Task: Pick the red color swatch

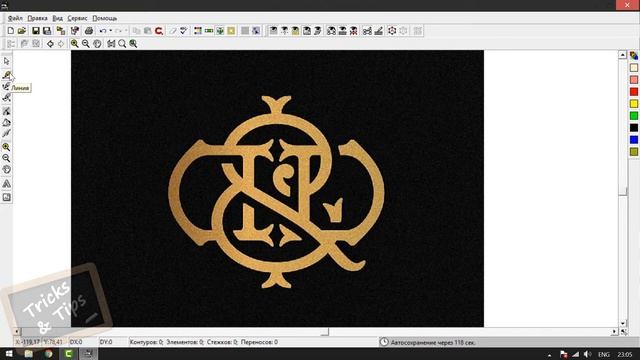Action: 633,92
